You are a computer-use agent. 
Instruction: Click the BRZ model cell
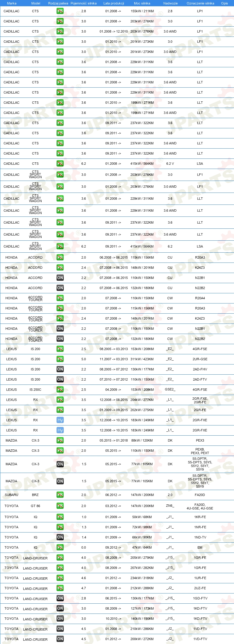(35, 495)
